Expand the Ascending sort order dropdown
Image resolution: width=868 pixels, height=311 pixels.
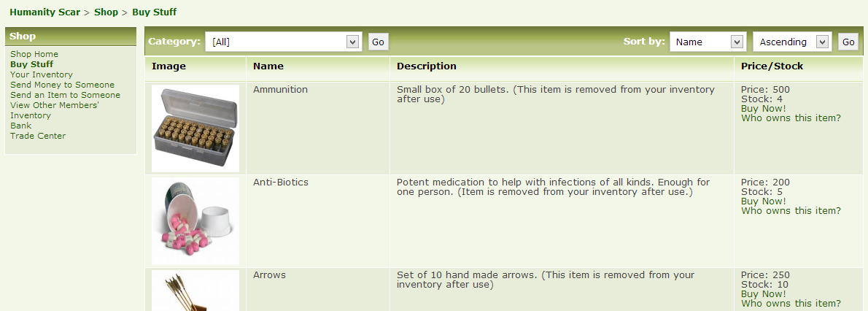click(x=792, y=42)
